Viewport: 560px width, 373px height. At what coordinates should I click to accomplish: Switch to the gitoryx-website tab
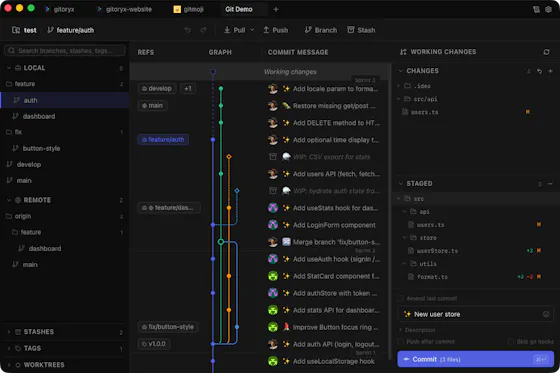coord(125,9)
